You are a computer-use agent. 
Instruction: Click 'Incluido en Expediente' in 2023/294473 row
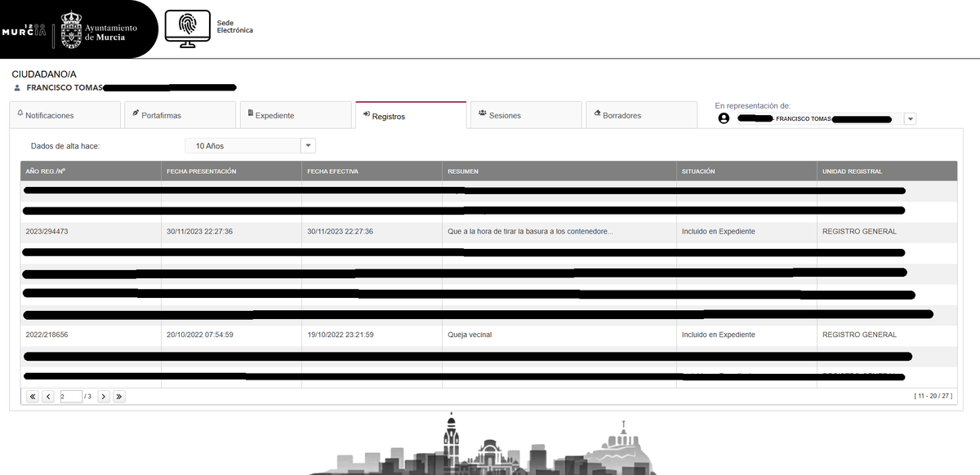(719, 232)
